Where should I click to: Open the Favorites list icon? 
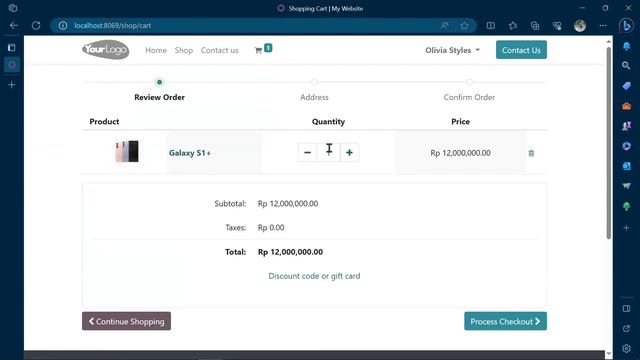tap(513, 25)
